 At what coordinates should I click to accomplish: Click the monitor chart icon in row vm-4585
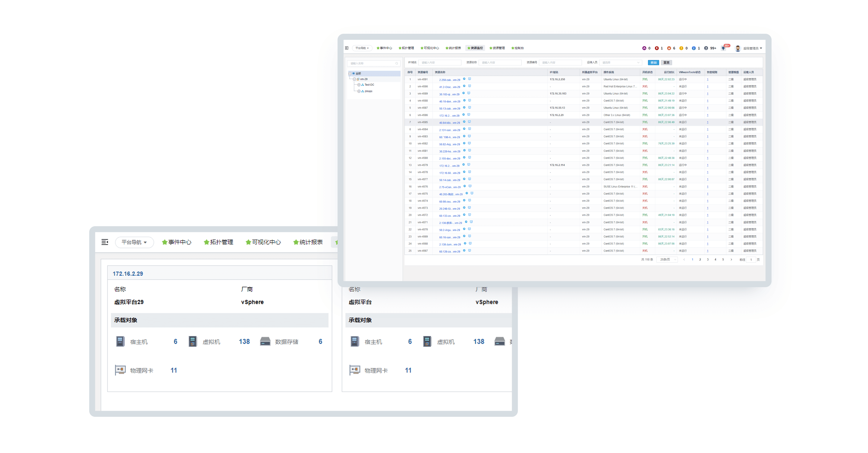coord(469,122)
